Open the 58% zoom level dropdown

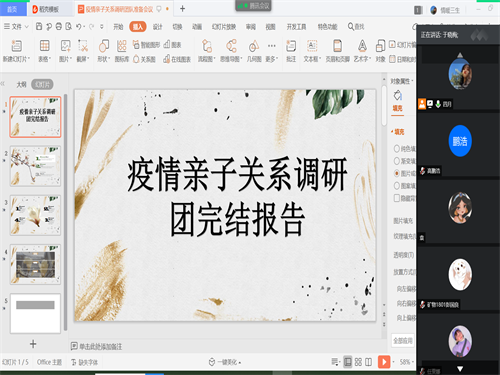point(406,362)
